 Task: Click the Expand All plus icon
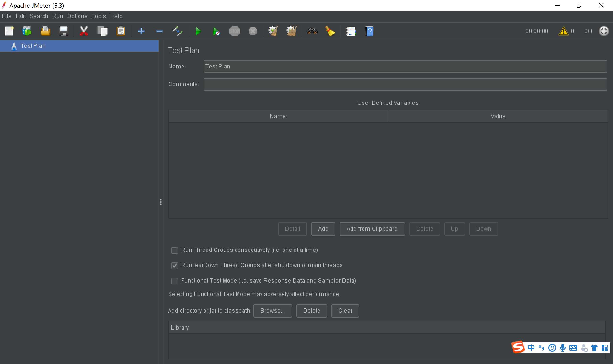(x=141, y=31)
